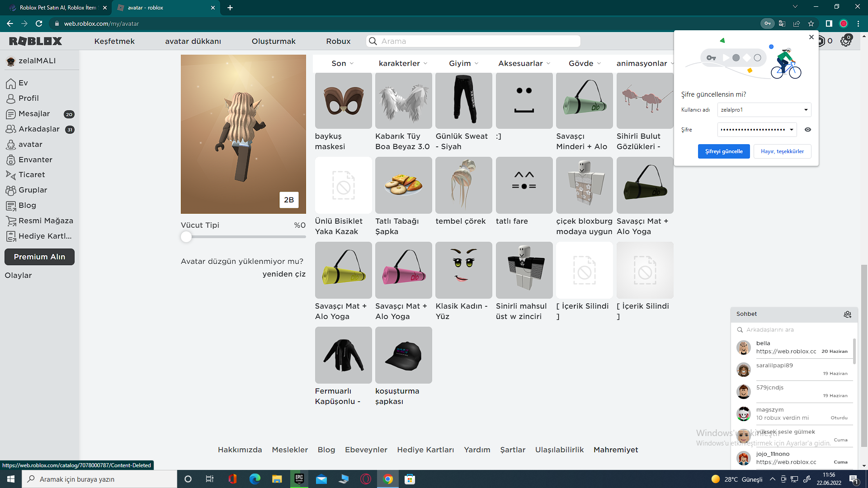Viewport: 868px width, 488px height.
Task: Click the Arama search field
Action: click(x=473, y=41)
